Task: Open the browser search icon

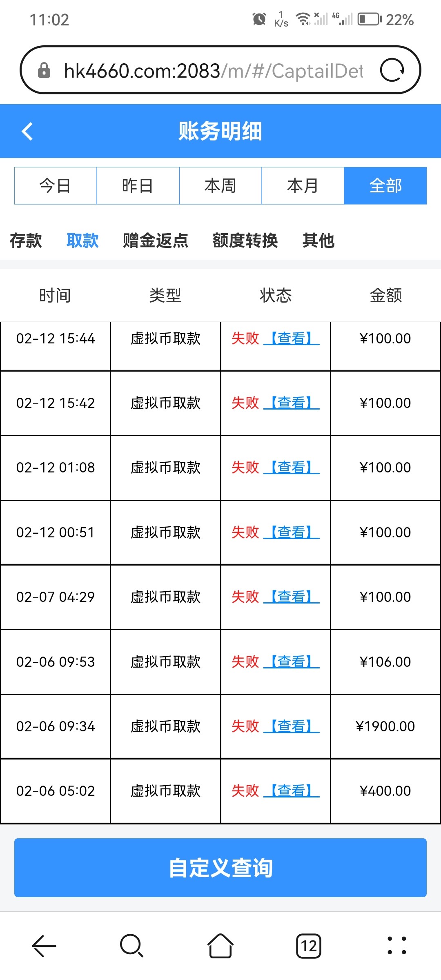Action: coord(131,946)
